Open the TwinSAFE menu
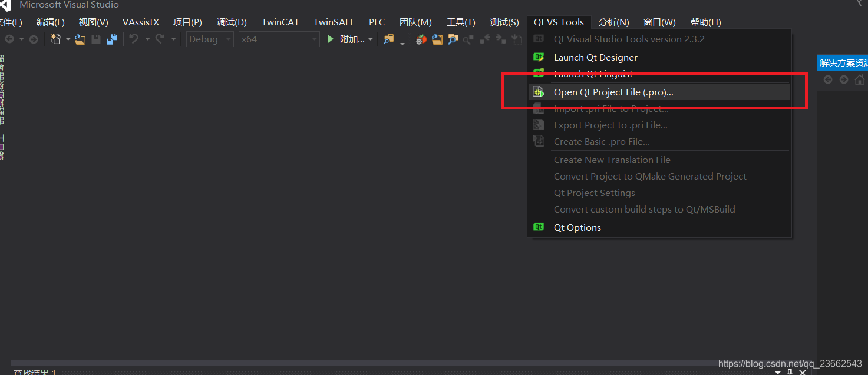 tap(334, 22)
